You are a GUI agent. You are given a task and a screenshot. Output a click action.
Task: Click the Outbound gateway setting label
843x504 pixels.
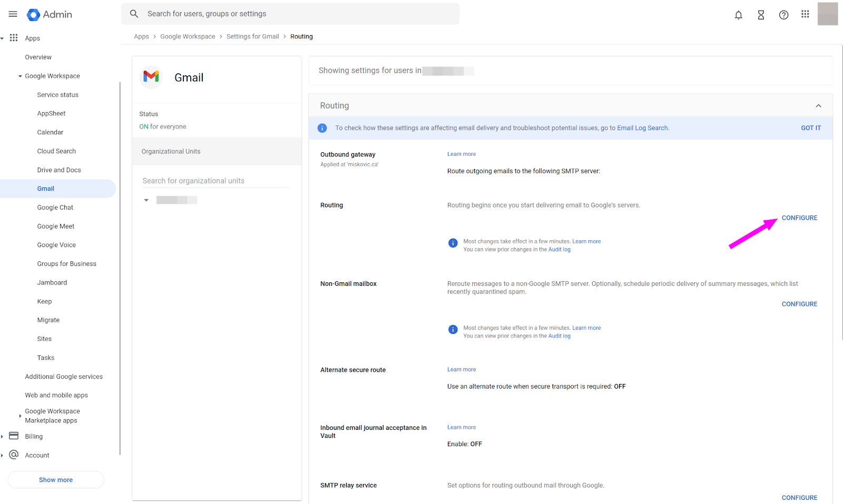(x=348, y=154)
